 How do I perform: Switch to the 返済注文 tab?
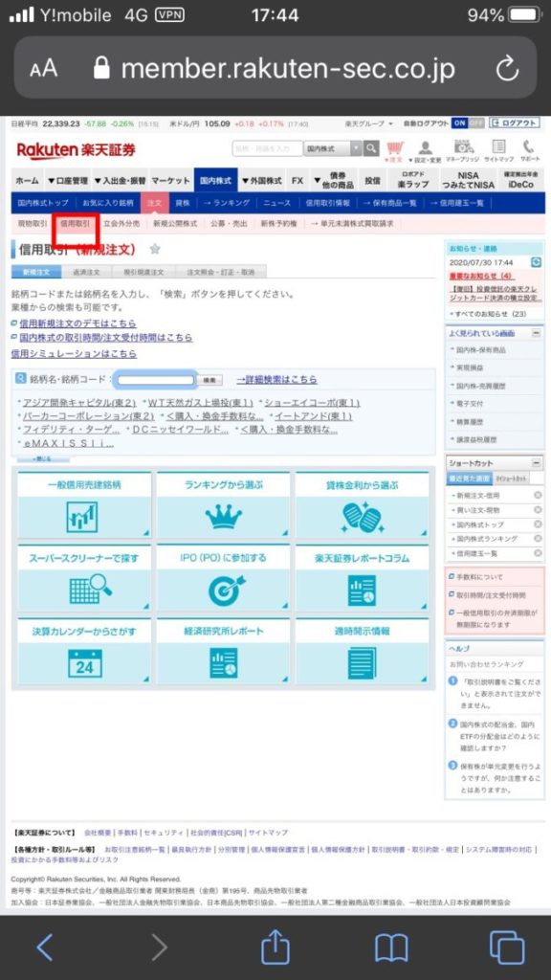coord(86,272)
